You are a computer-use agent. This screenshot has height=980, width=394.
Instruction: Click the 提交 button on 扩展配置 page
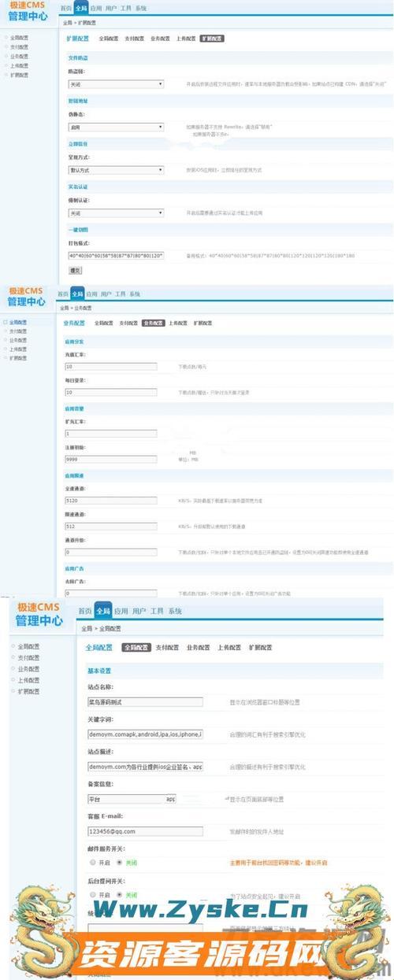[76, 270]
